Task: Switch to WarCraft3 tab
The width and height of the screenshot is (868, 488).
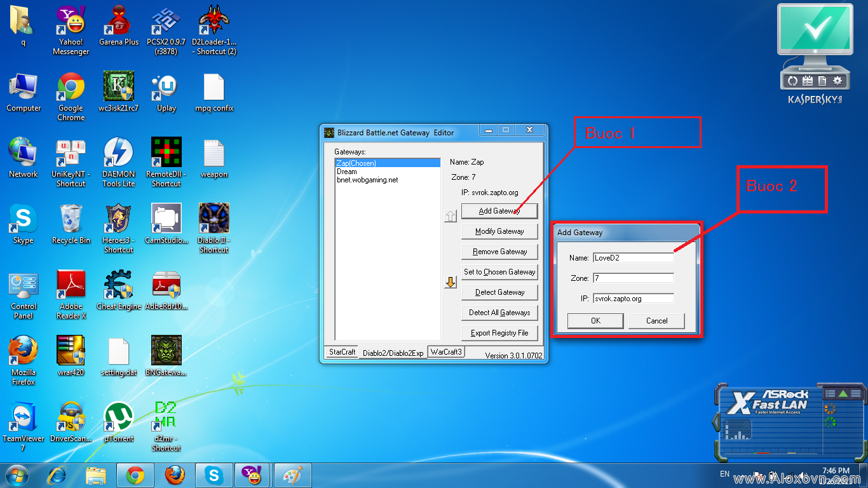Action: [x=446, y=352]
